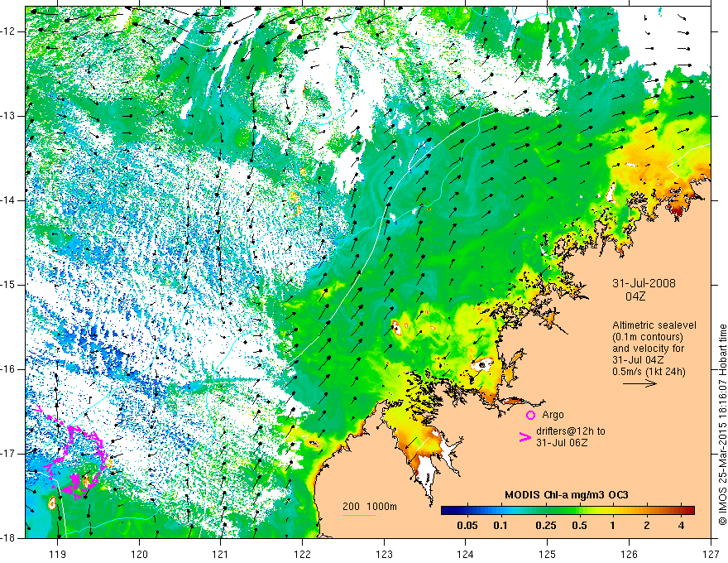Click the 04Z time label
Viewport: 728px width, 563px height.
(x=635, y=296)
